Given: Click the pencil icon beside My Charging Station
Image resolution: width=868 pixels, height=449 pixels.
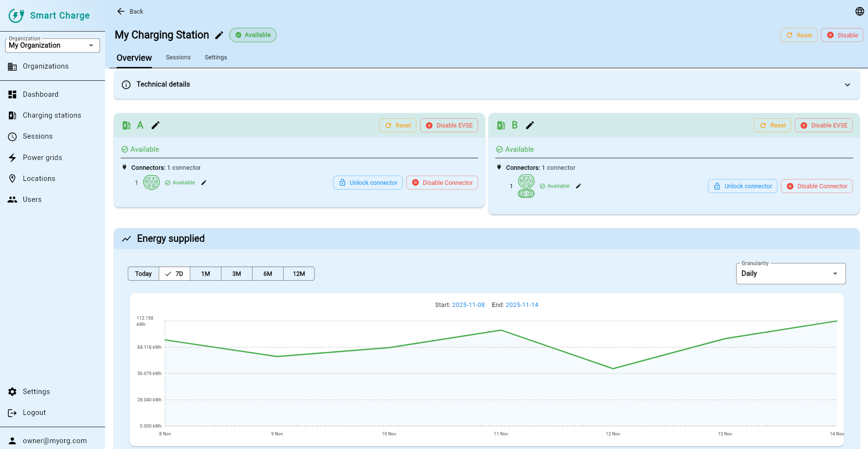Looking at the screenshot, I should click(219, 35).
